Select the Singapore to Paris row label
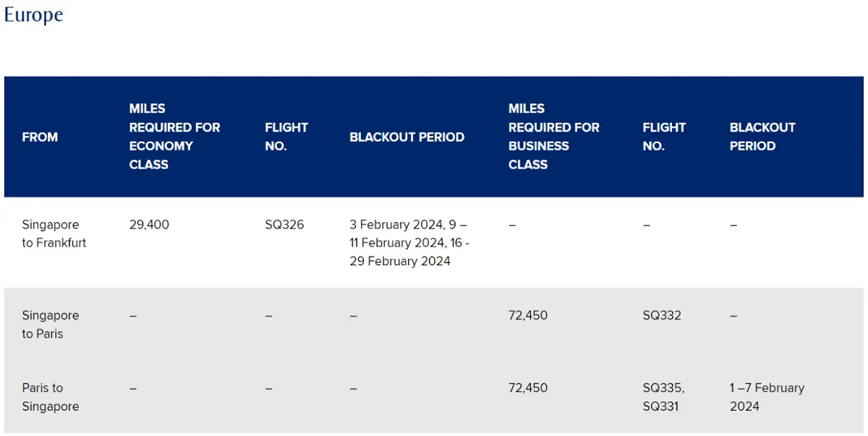Viewport: 868px width, 436px height. (x=51, y=325)
